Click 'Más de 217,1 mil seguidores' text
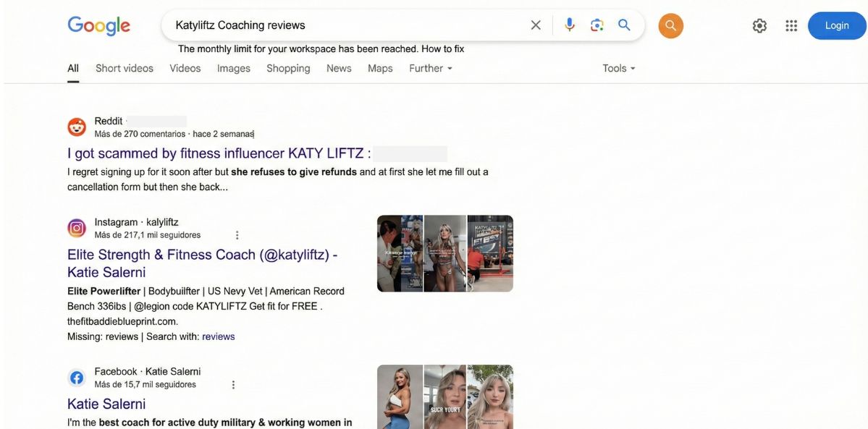Viewport: 868px width, 429px height. point(148,235)
